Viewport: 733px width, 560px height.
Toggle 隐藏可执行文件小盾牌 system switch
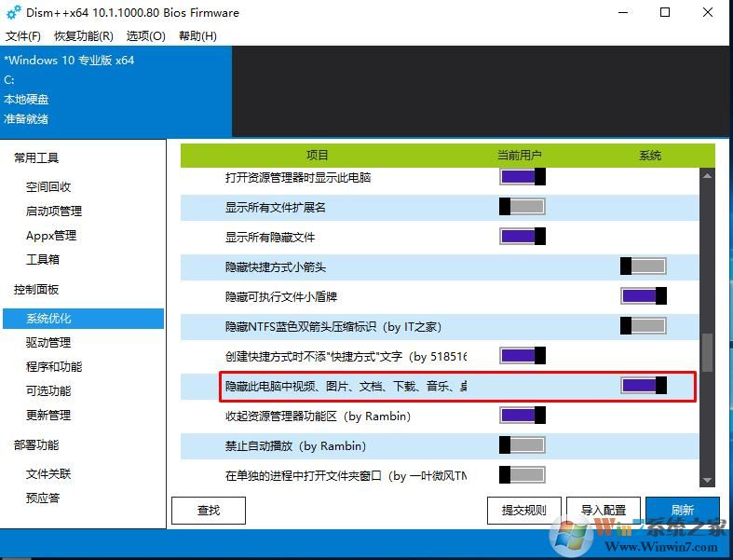644,295
